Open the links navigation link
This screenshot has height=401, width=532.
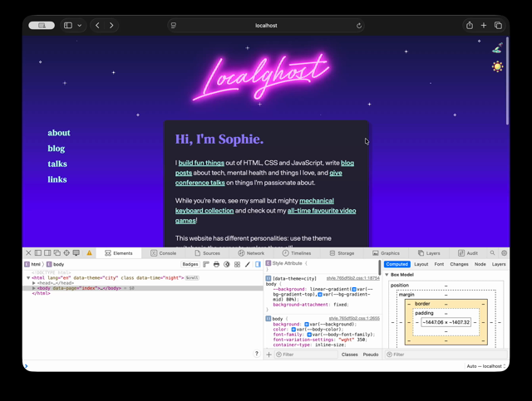57,179
